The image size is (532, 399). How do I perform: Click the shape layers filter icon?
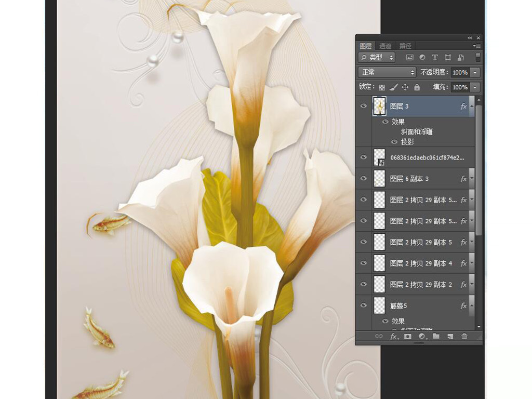(448, 57)
